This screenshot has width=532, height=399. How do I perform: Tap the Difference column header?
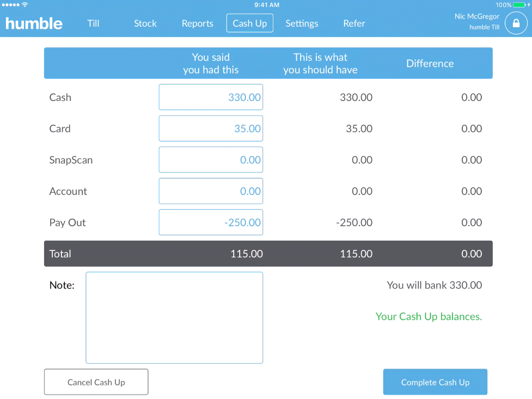click(430, 64)
